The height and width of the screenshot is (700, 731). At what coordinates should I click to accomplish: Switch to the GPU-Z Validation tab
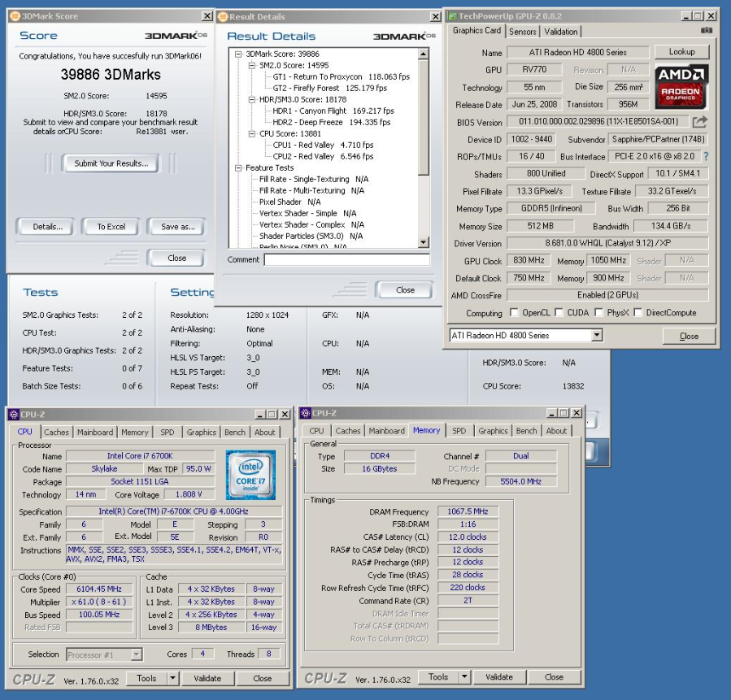561,32
